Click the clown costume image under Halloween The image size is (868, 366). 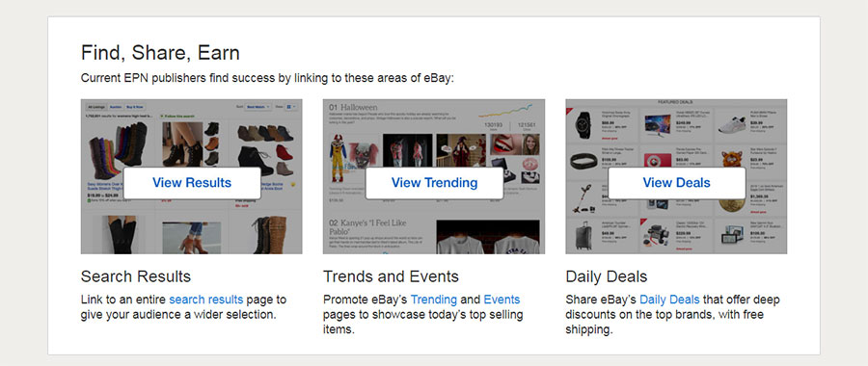click(x=338, y=158)
